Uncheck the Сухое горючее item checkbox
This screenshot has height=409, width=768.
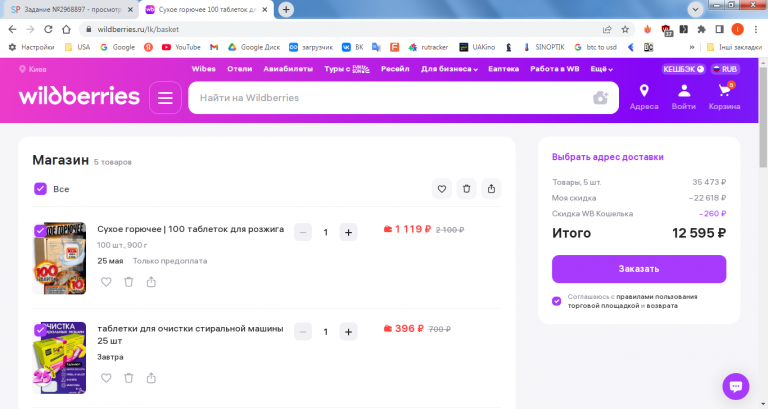40,230
